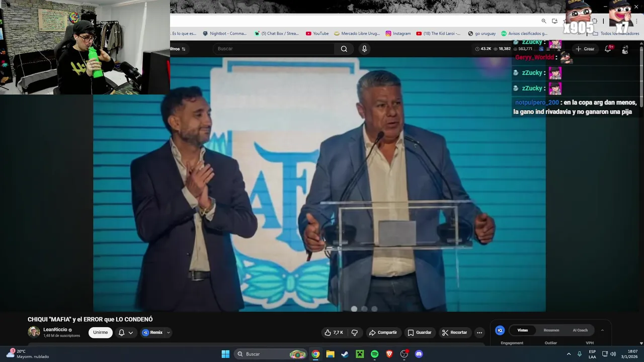
Task: Open the channel notification bell dropdown
Action: [126, 332]
